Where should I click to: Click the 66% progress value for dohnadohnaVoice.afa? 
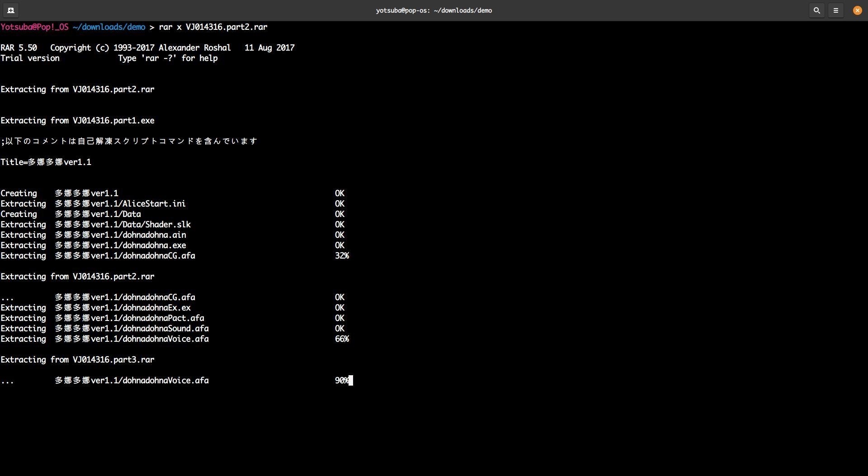pos(342,339)
